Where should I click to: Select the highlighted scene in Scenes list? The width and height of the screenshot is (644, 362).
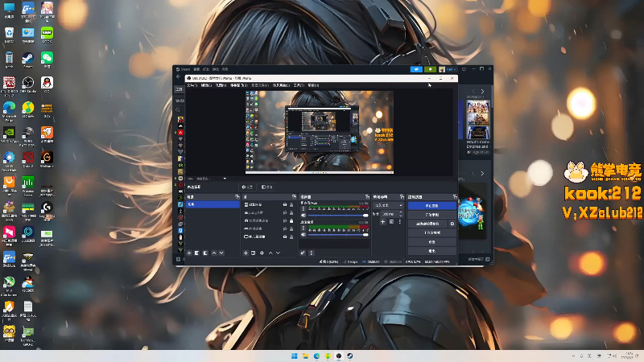click(213, 204)
